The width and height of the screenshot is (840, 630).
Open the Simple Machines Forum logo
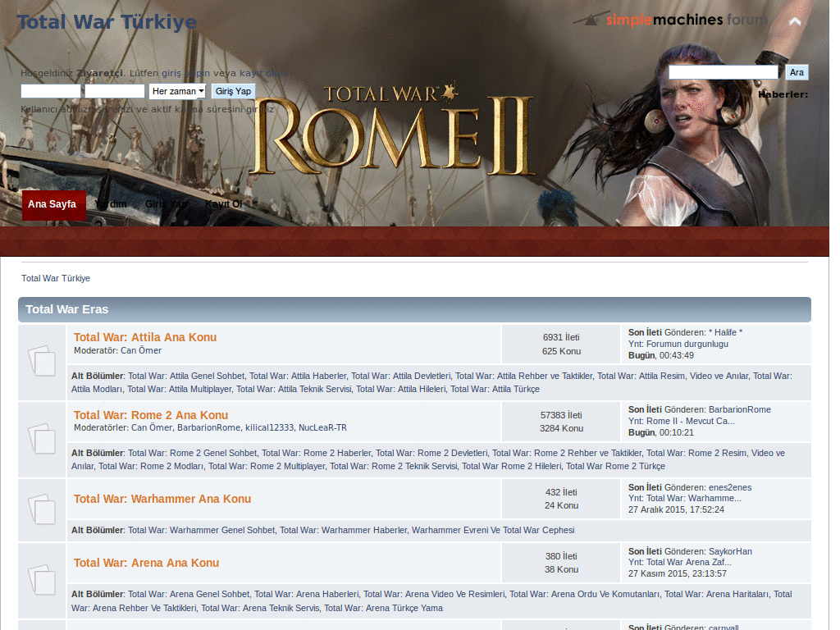tap(670, 19)
